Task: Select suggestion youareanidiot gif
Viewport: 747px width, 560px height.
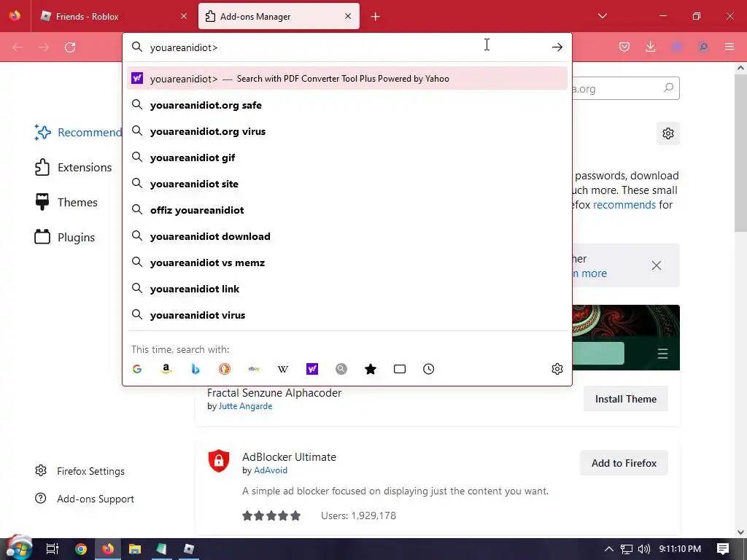Action: [x=347, y=157]
